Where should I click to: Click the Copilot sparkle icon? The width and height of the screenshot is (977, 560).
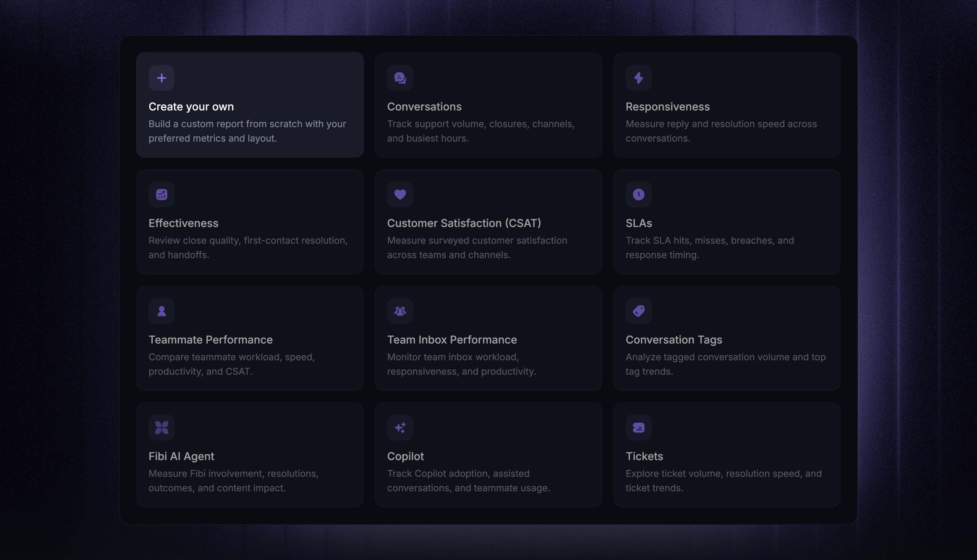click(x=400, y=428)
